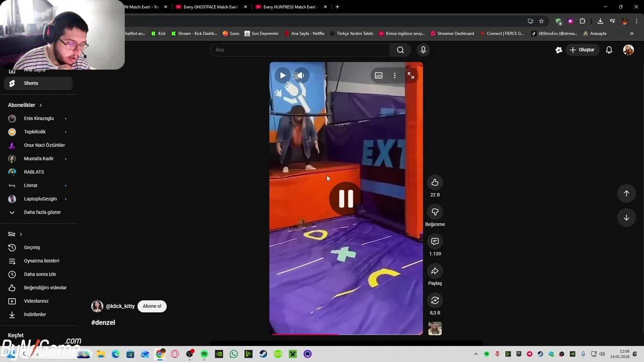
Task: Click the sparkle icon beside Oluştur
Action: tap(558, 50)
